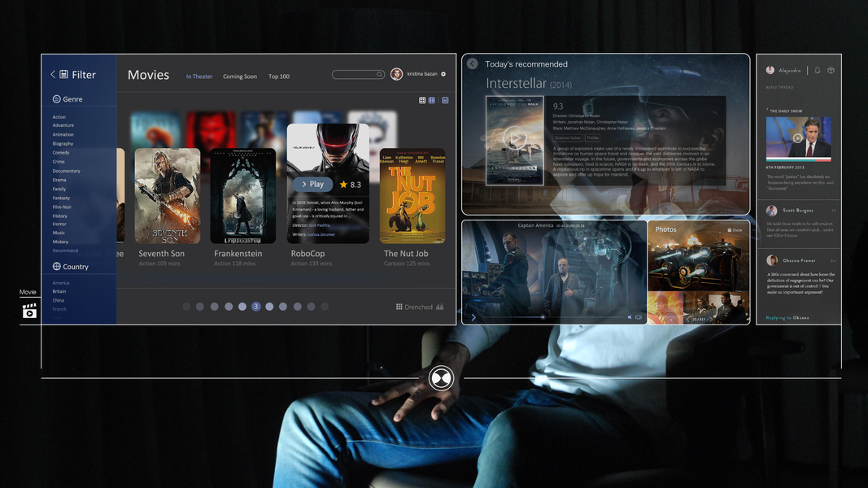Click back arrow beside Today's recommended

pos(472,63)
